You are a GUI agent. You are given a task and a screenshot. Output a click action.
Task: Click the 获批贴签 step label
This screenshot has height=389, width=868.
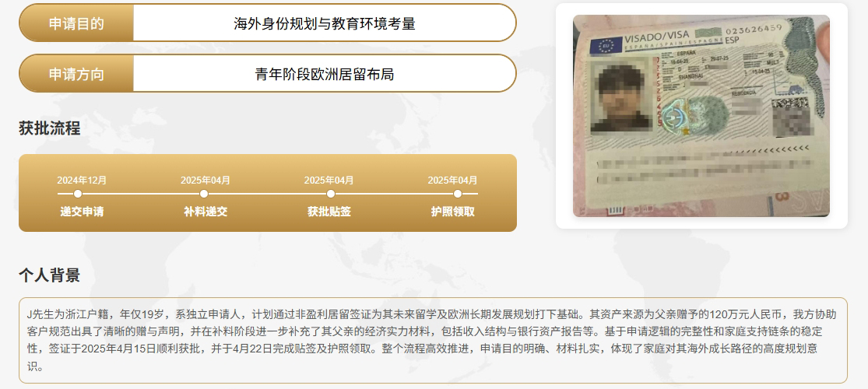329,212
